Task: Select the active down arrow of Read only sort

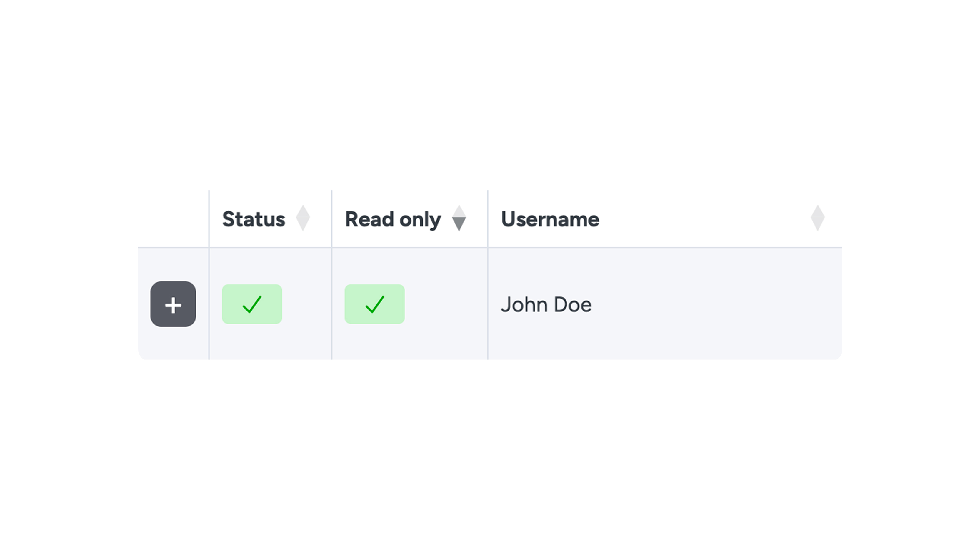Action: (x=459, y=225)
